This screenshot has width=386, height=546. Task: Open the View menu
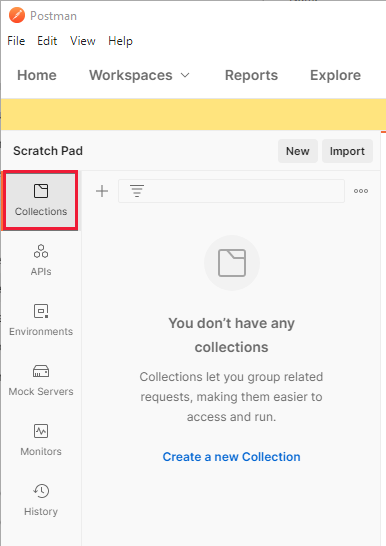pos(82,41)
